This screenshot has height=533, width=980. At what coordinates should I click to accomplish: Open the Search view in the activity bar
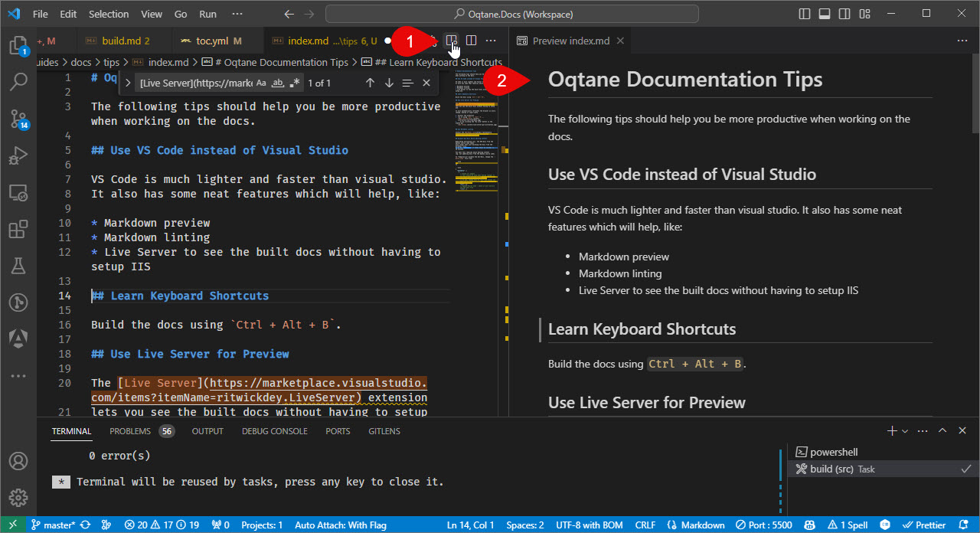[18, 82]
